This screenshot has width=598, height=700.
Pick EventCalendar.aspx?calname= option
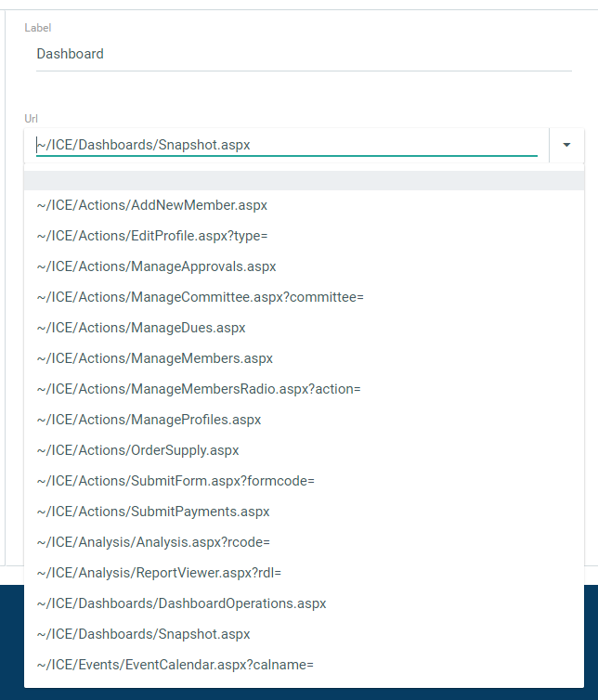click(175, 665)
